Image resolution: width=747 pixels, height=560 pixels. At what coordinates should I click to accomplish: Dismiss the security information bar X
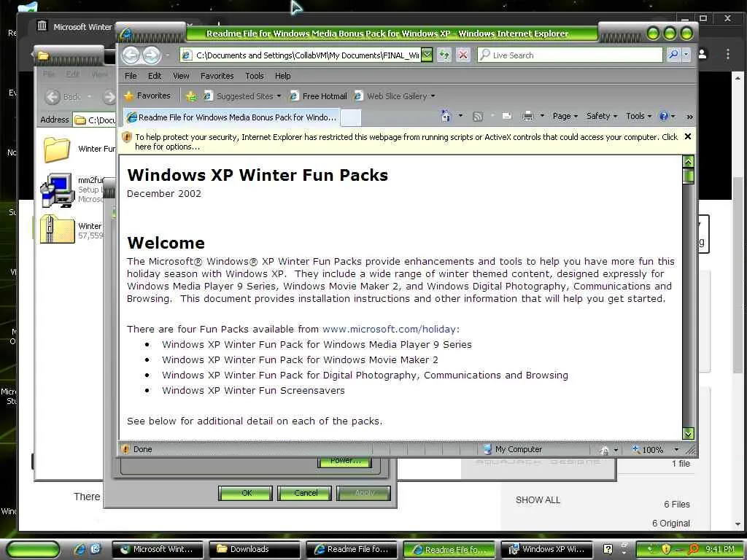pos(687,136)
